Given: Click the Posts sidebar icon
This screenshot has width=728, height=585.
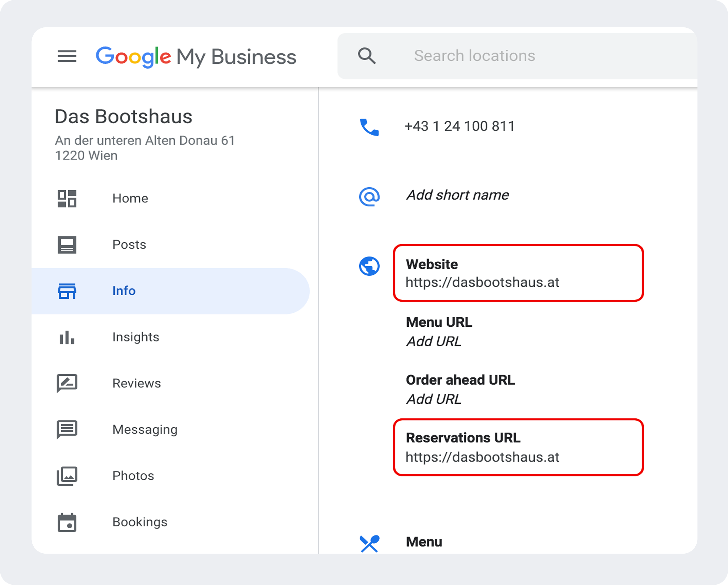Looking at the screenshot, I should click(67, 245).
